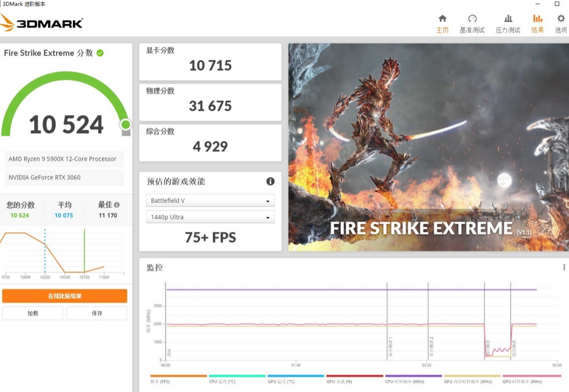This screenshot has width=569, height=392.
Task: Click the orange 结果 results chart icon
Action: [537, 19]
